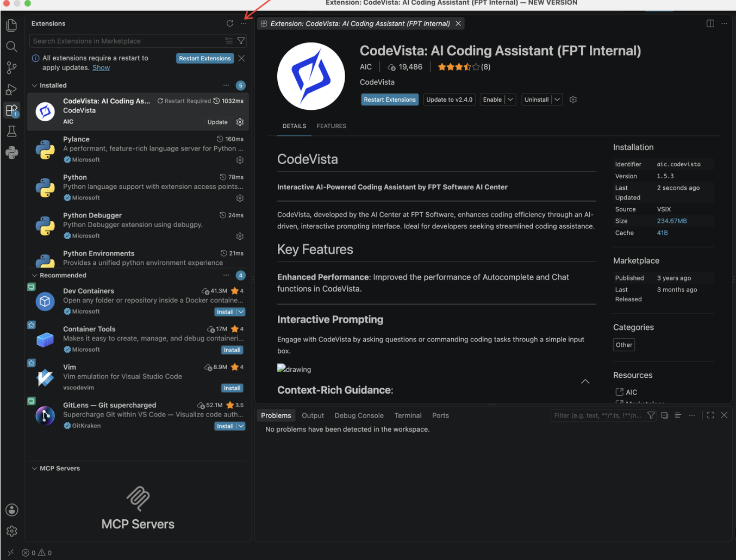Filter problems with the panel funnel icon
Viewport: 736px width, 560px height.
651,415
